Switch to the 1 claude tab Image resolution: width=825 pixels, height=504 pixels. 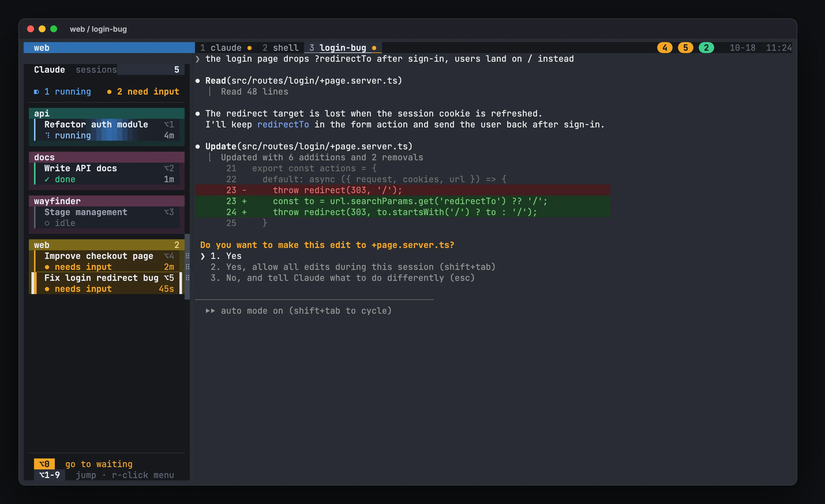point(226,48)
